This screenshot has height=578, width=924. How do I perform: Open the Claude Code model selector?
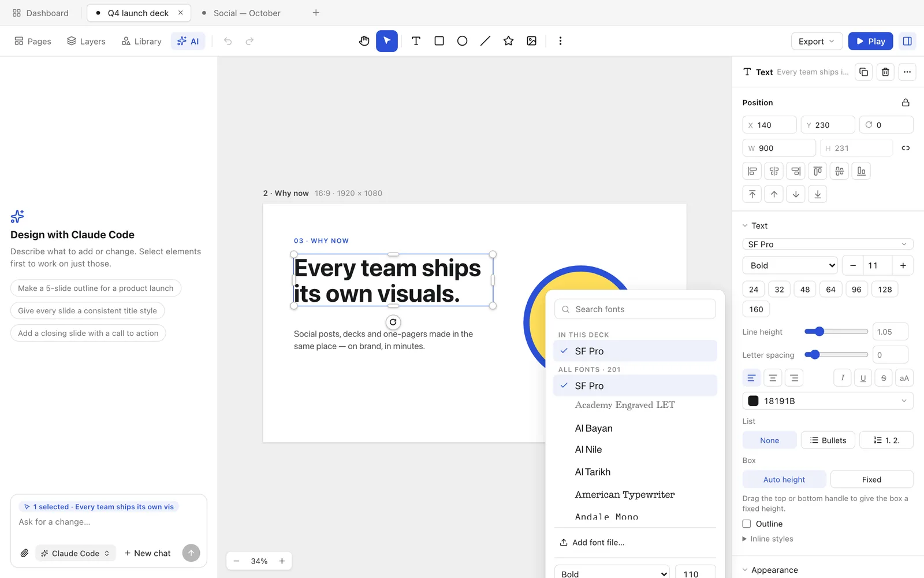click(75, 553)
